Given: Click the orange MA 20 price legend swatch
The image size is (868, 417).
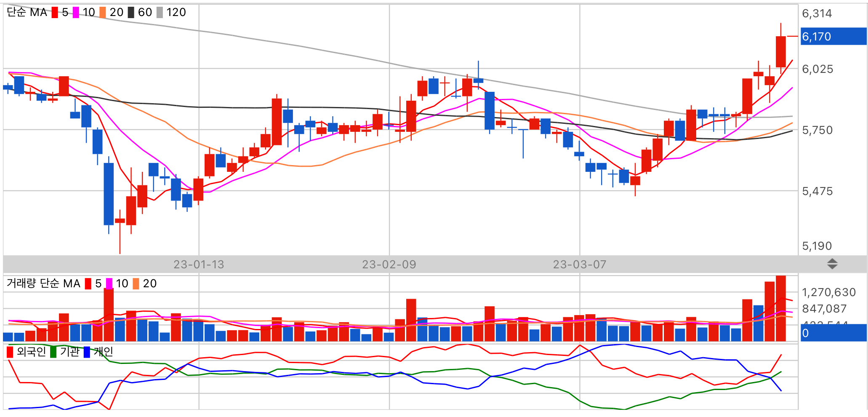Looking at the screenshot, I should [103, 13].
